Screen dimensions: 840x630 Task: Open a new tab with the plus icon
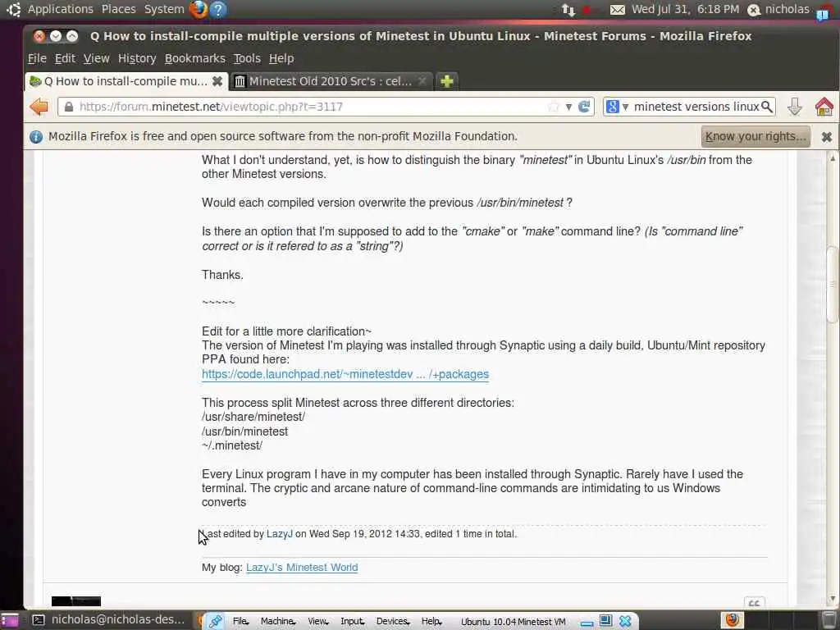447,81
